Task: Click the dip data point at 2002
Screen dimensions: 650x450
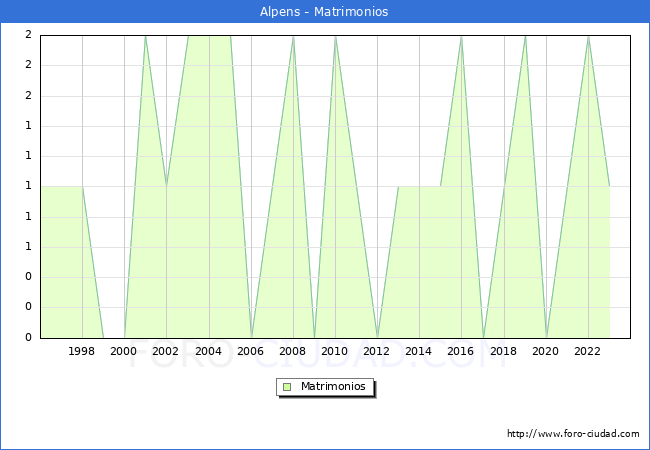Action: tap(166, 186)
